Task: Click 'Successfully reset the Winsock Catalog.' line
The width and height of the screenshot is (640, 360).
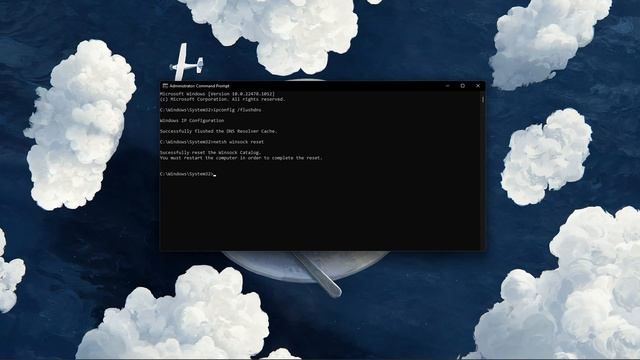Action: [210, 152]
